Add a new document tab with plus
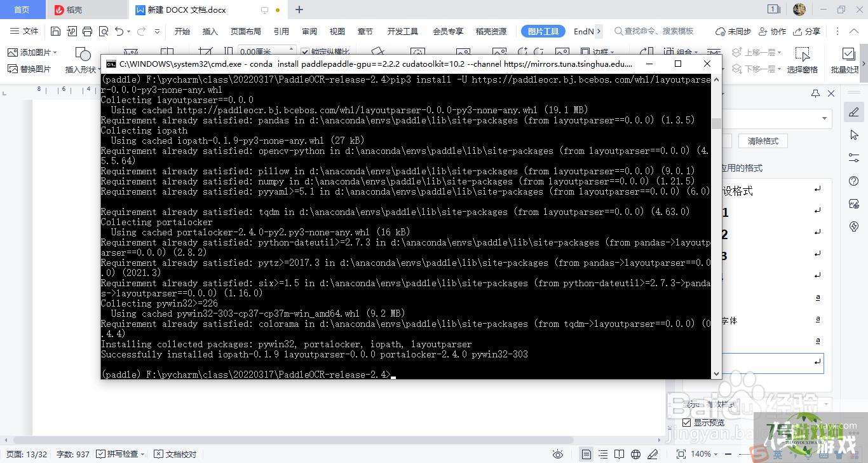This screenshot has height=463, width=868. (x=299, y=10)
